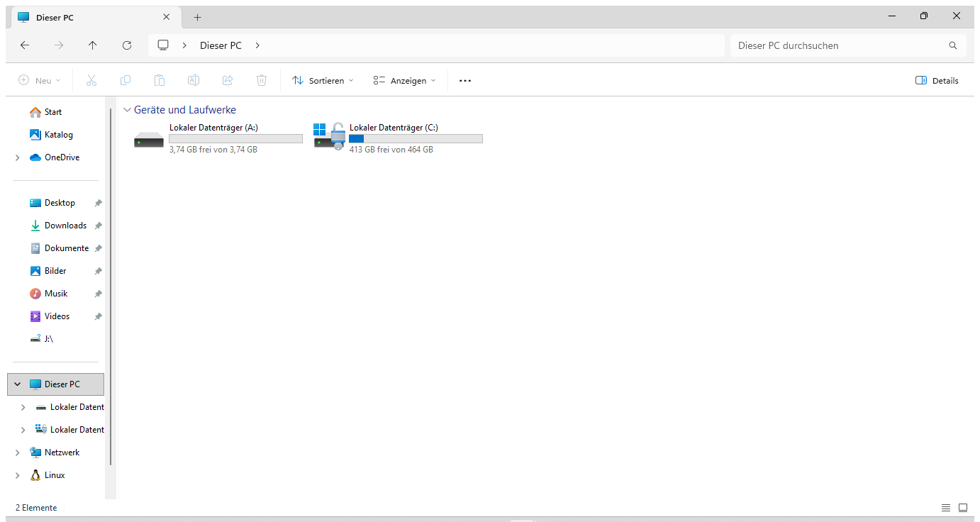Switch to large thumbnails view
This screenshot has width=980, height=522.
click(963, 508)
